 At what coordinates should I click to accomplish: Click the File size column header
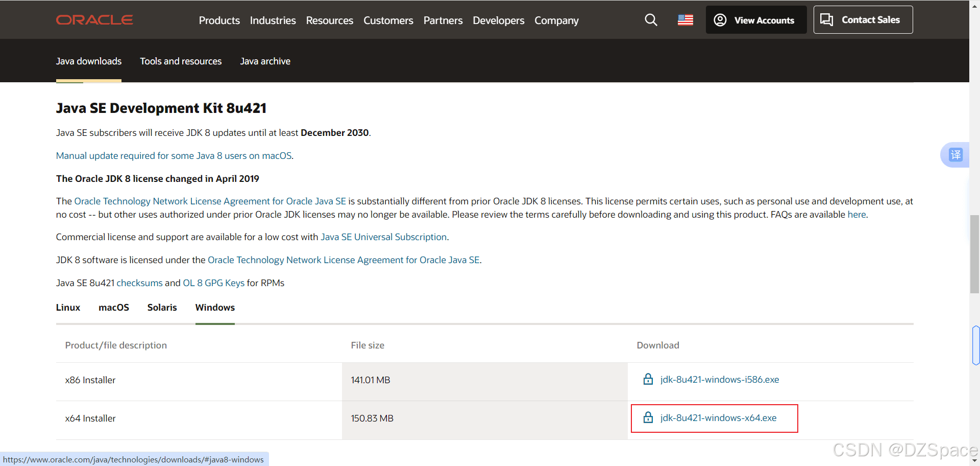tap(367, 345)
